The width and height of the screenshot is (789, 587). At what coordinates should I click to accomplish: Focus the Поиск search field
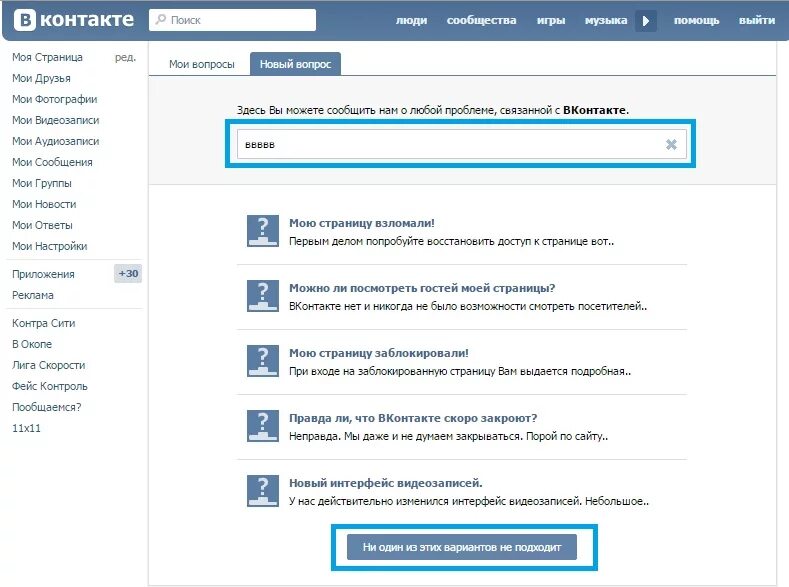click(232, 20)
